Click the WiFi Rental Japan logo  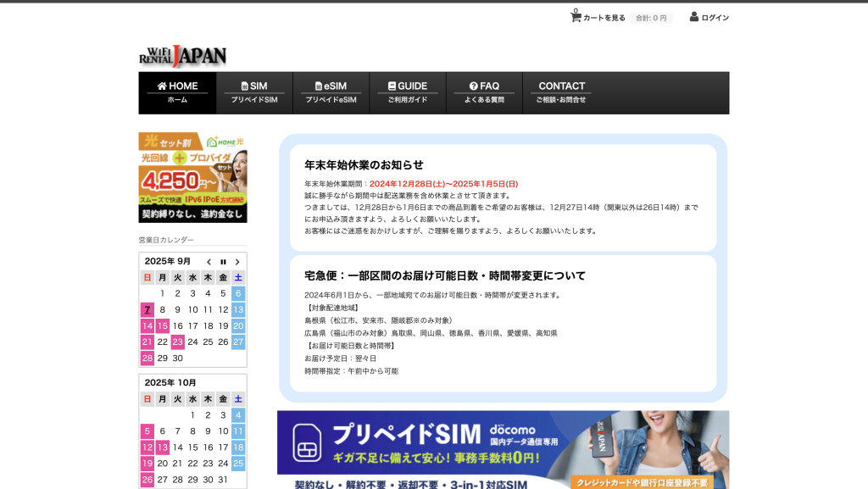coord(183,56)
